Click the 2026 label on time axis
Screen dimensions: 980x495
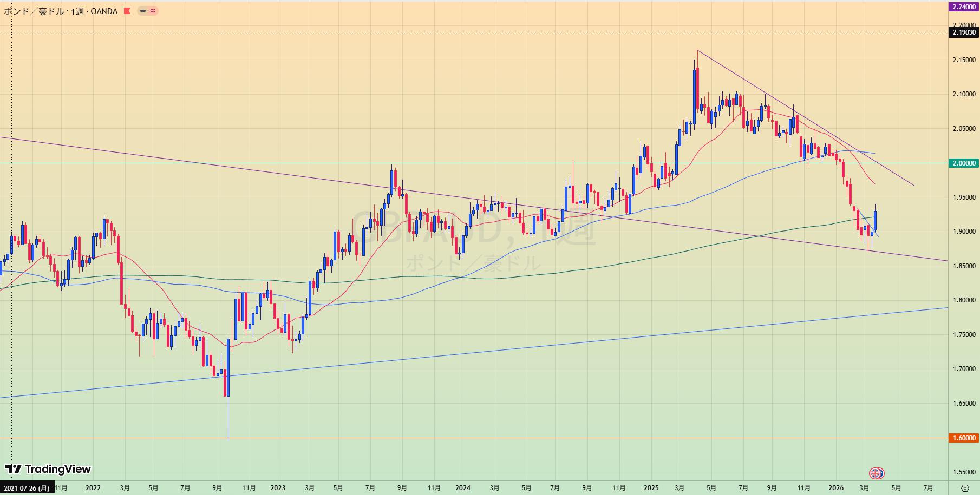pos(836,488)
